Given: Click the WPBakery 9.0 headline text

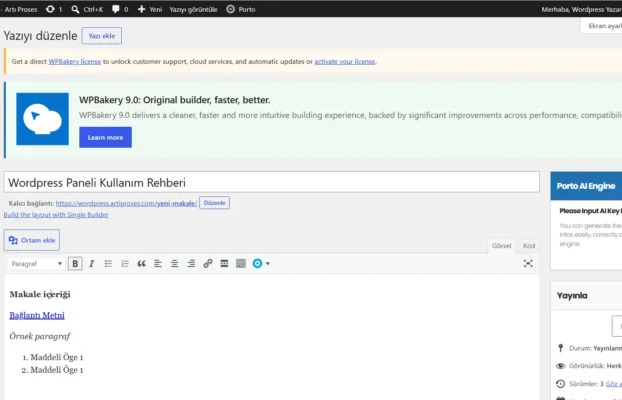Looking at the screenshot, I should [x=175, y=100].
